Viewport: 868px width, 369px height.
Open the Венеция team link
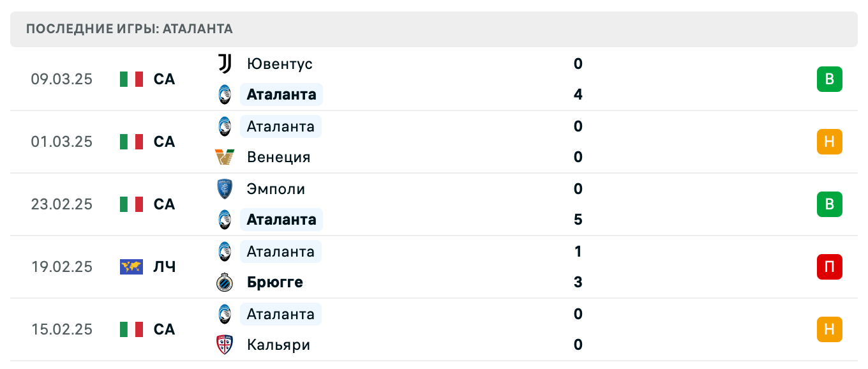point(278,157)
